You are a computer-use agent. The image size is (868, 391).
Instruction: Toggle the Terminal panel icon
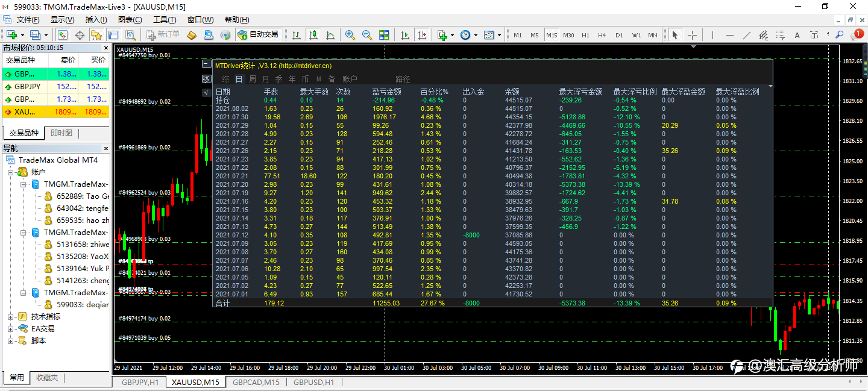pyautogui.click(x=114, y=35)
